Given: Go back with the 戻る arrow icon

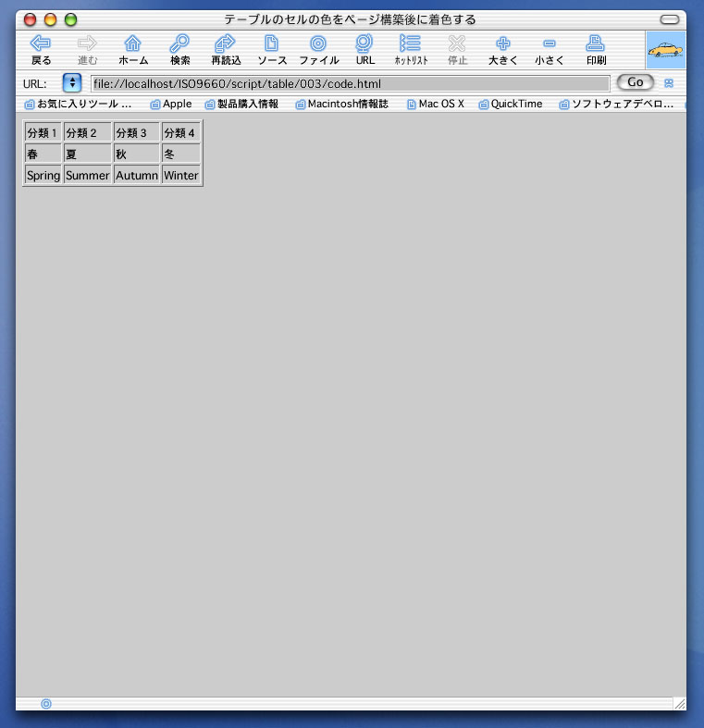Looking at the screenshot, I should click(x=41, y=43).
